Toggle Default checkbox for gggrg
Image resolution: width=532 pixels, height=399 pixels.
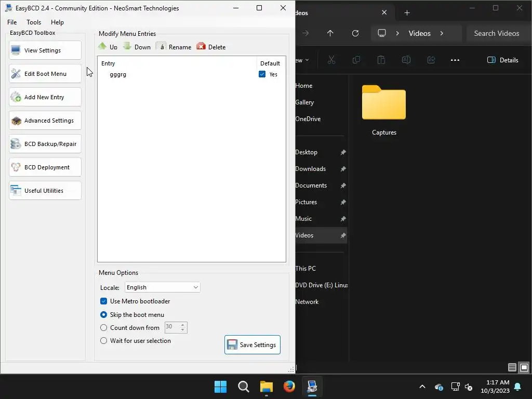click(262, 74)
